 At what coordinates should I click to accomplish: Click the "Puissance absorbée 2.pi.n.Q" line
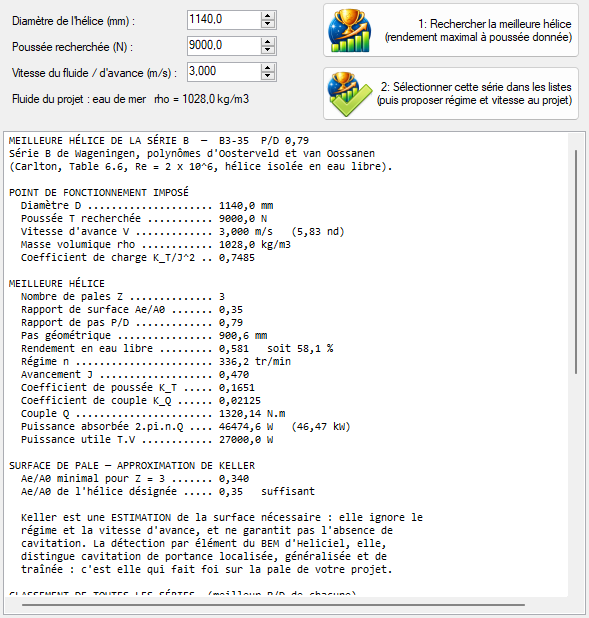tap(186, 426)
